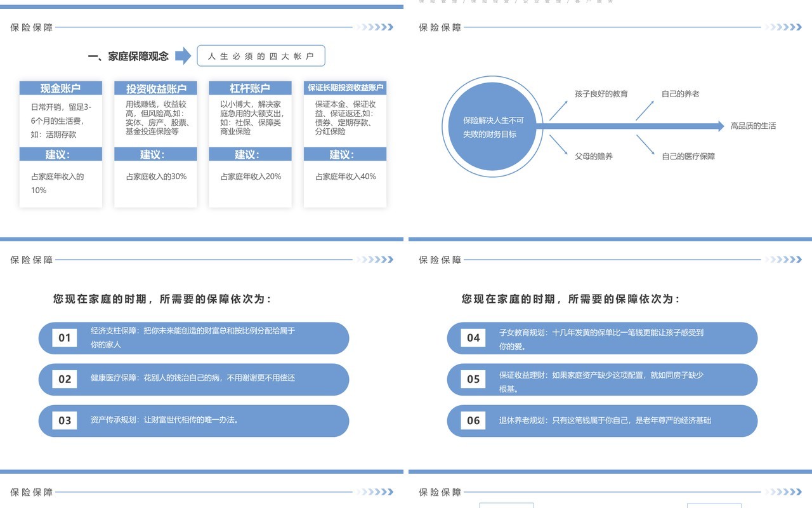Select the heading 一、家庭保障观念
Screen dimensions: 812x508
pos(128,57)
